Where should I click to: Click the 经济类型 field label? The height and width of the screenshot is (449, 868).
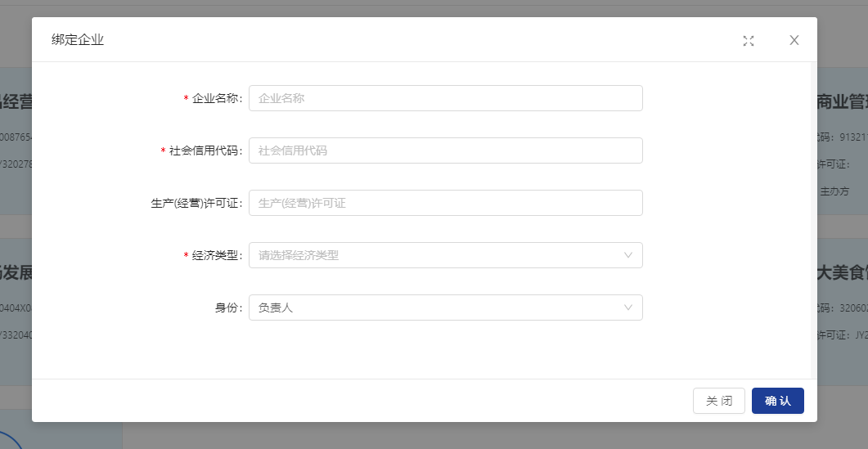(x=215, y=255)
